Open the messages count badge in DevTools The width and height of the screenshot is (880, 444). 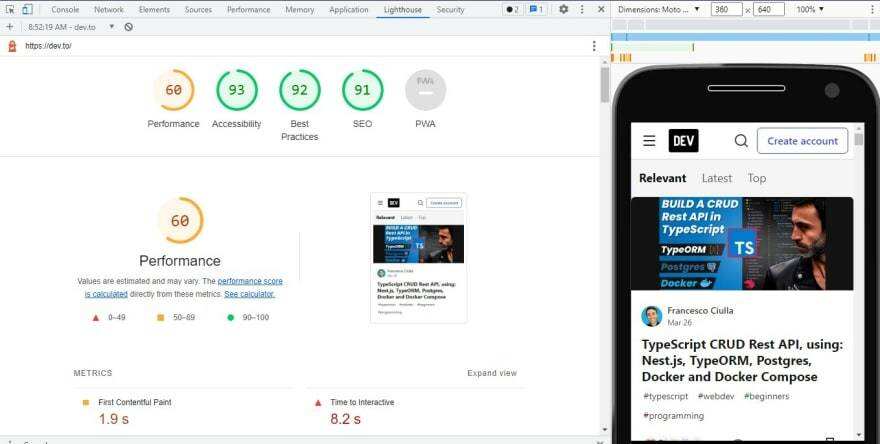(x=537, y=9)
